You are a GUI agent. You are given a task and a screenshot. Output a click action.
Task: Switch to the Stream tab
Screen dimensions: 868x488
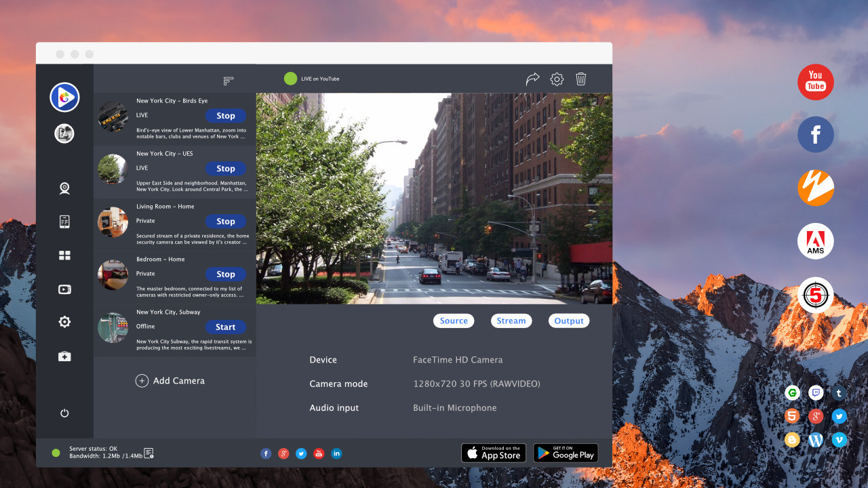tap(511, 321)
